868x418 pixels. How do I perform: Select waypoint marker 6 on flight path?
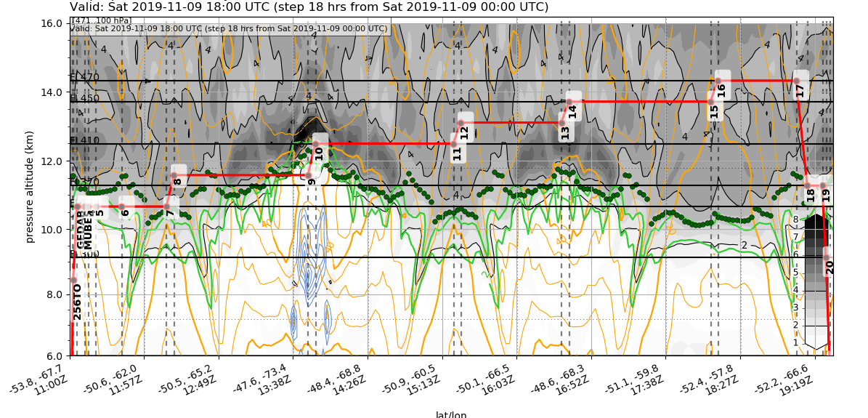pos(122,206)
